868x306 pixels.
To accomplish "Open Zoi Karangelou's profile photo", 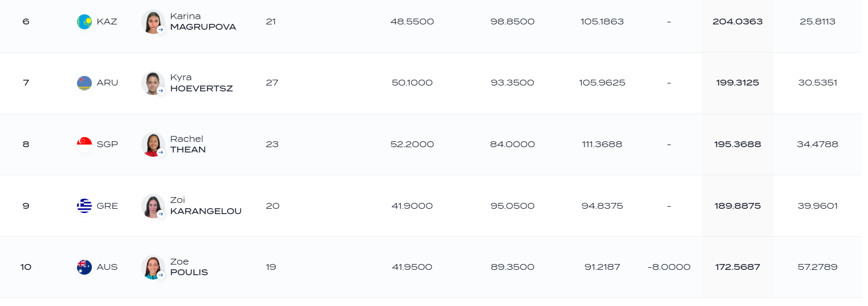I will click(153, 206).
